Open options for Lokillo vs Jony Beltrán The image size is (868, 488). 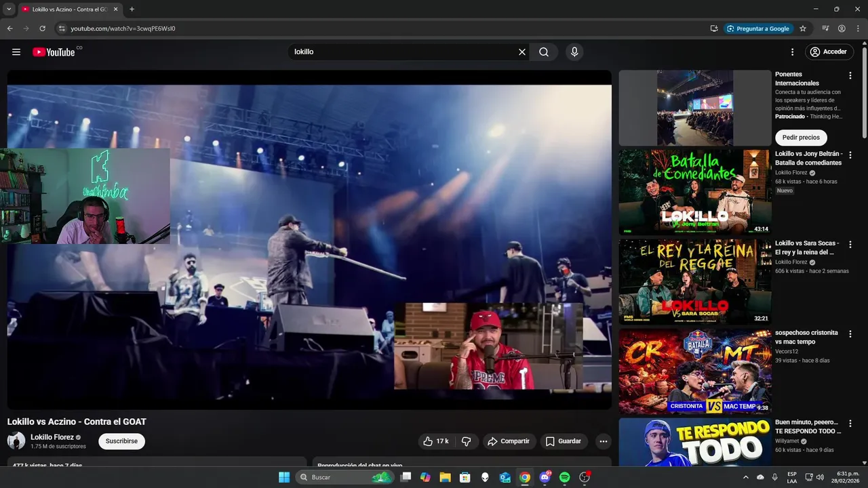click(x=850, y=155)
